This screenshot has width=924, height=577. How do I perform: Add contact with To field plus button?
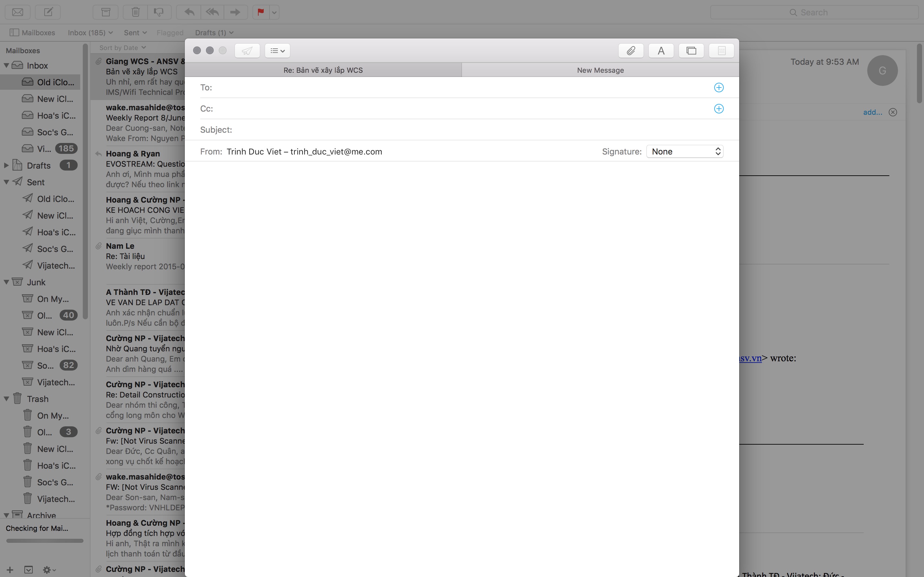tap(719, 88)
